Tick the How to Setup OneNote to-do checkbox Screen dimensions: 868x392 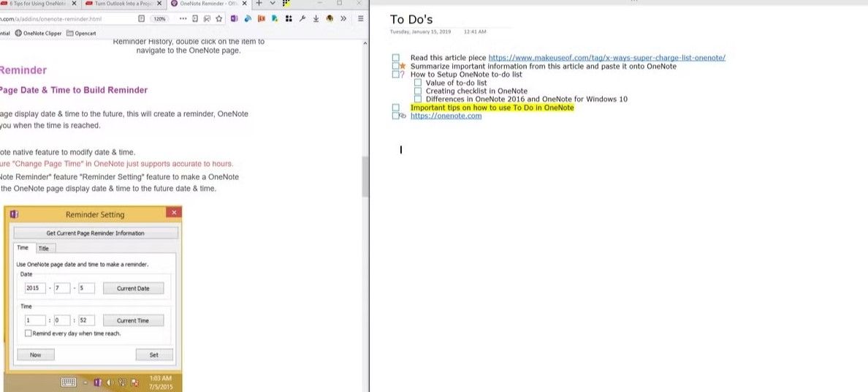[x=396, y=75]
